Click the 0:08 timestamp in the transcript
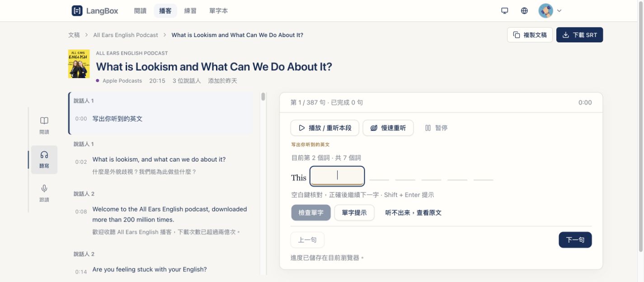 (x=81, y=211)
